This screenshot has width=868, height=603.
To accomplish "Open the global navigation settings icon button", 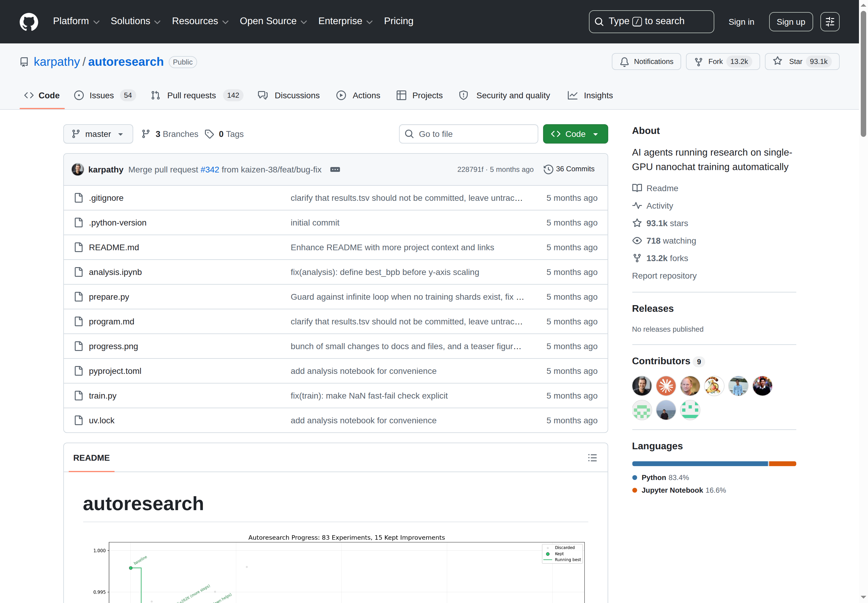I will [830, 21].
